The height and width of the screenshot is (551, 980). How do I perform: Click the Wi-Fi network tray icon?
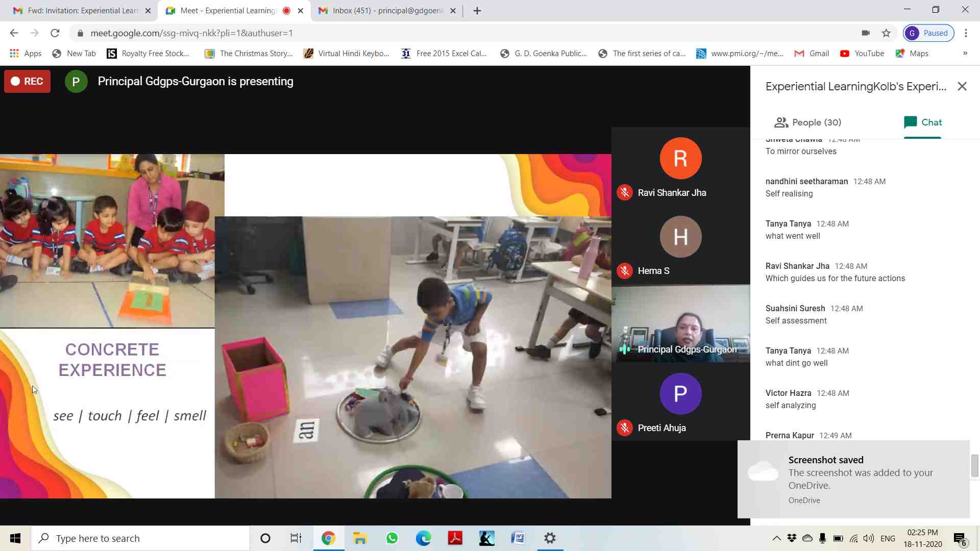853,538
